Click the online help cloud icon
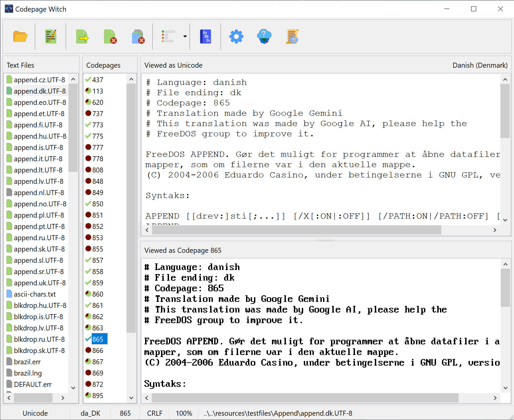 (x=264, y=36)
